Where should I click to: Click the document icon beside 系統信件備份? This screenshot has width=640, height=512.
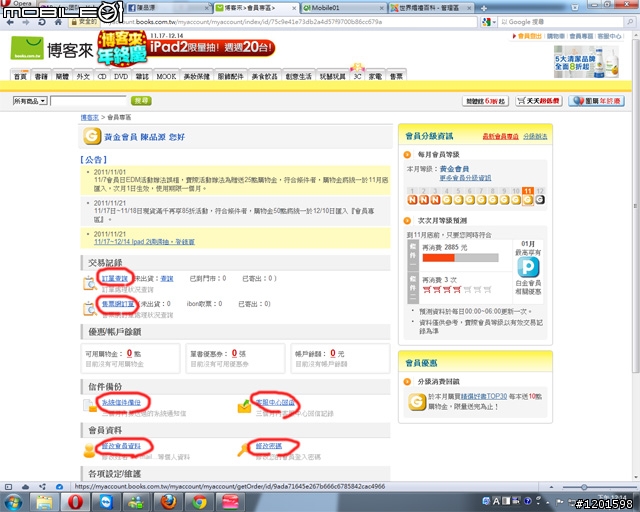coord(89,405)
